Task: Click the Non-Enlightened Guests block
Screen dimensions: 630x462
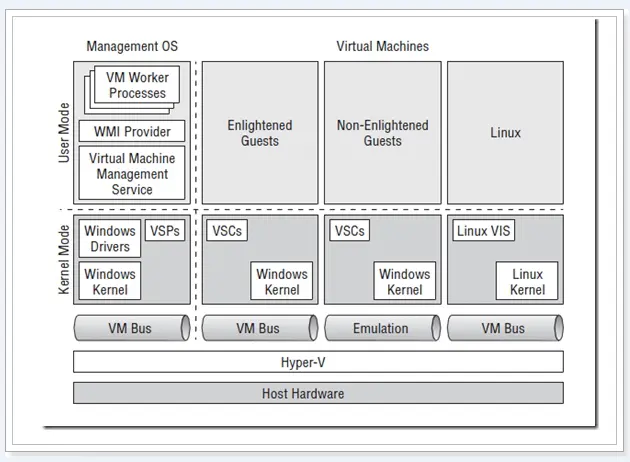Action: [x=382, y=133]
